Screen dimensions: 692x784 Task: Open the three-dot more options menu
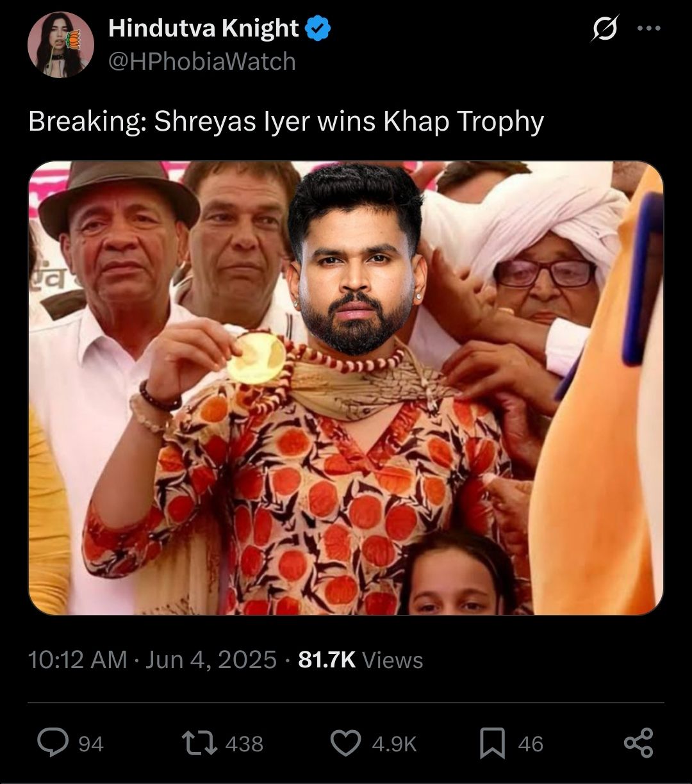click(648, 29)
